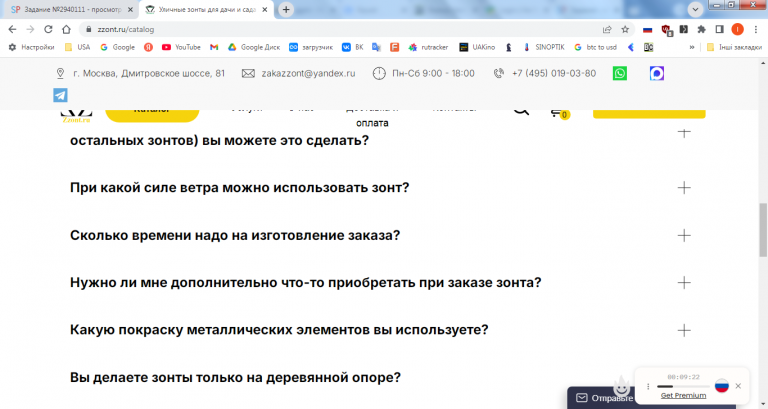Open the 'Інші закладки' folder
This screenshot has height=409, width=768.
[734, 47]
